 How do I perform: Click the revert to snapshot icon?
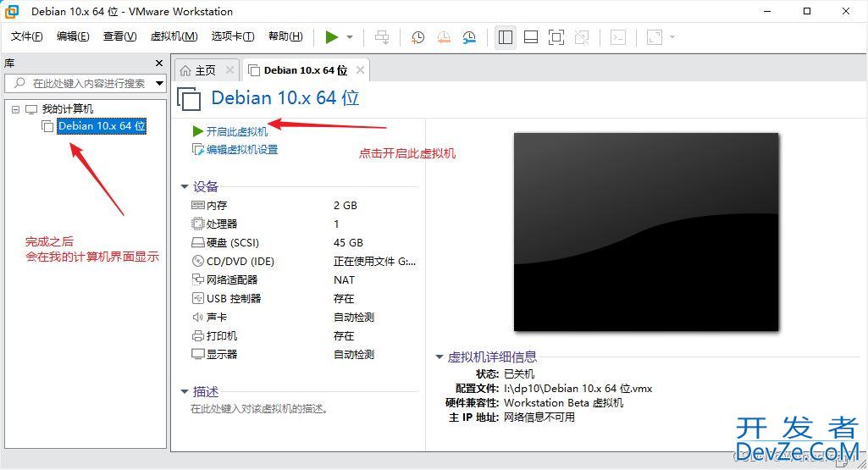(444, 37)
